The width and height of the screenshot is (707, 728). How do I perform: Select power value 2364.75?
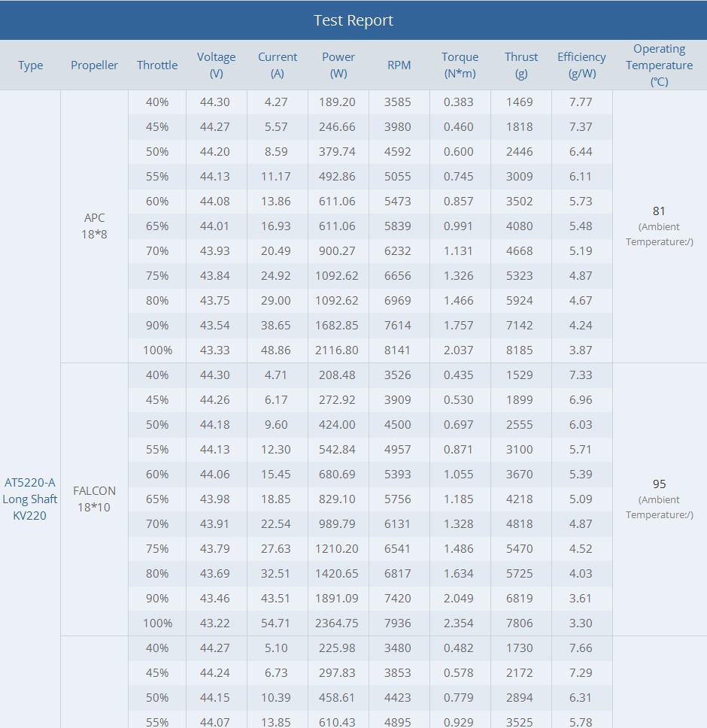point(336,623)
